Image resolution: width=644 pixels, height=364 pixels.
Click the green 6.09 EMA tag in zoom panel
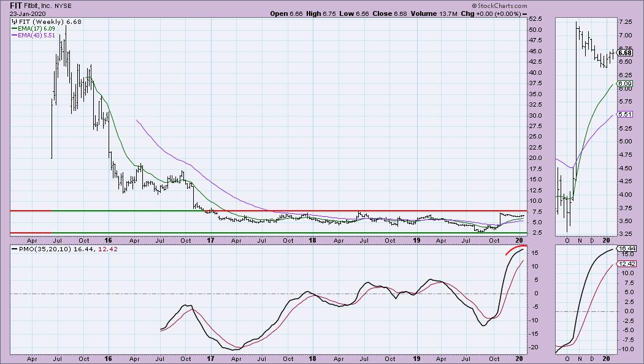click(625, 84)
